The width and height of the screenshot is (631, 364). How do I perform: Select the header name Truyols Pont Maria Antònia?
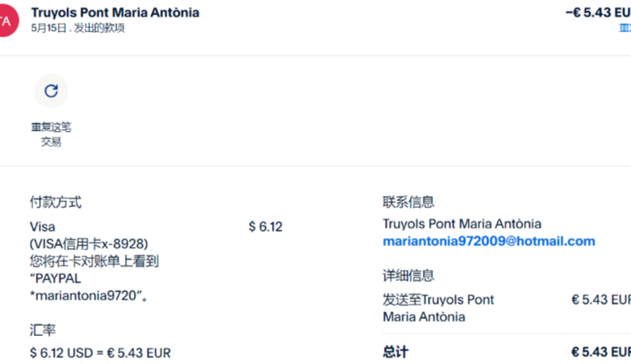(x=115, y=13)
